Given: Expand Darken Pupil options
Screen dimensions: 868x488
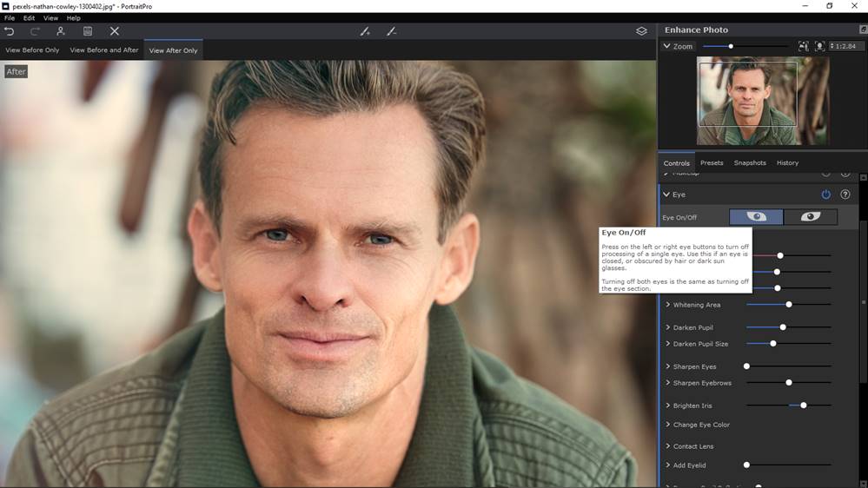Looking at the screenshot, I should pyautogui.click(x=668, y=327).
